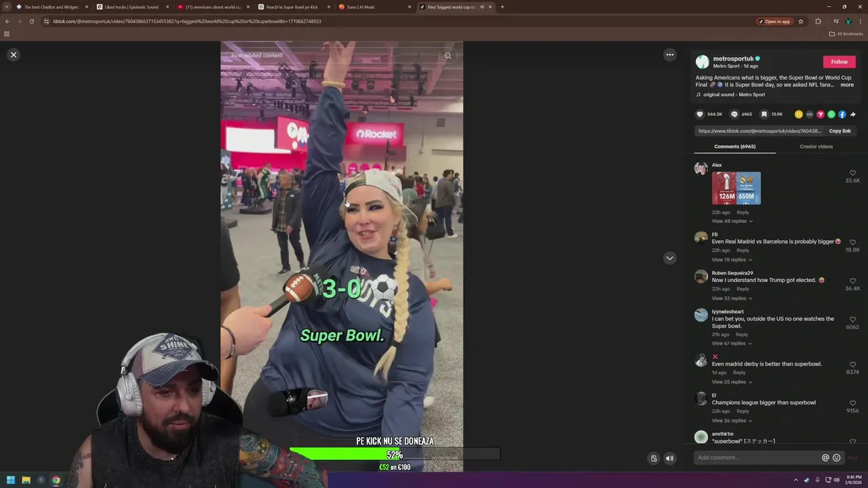
Task: Mute the TikTok video volume button
Action: coord(670,458)
